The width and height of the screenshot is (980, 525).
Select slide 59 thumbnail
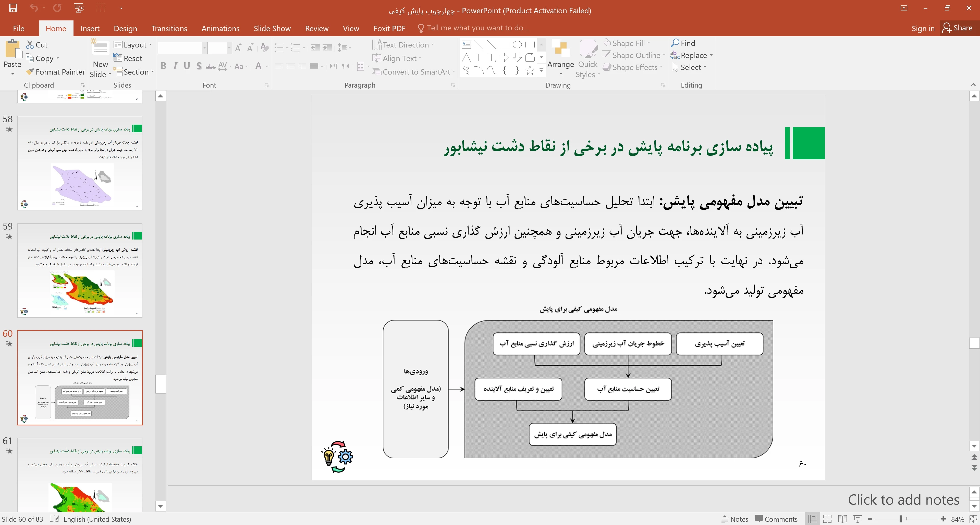(x=80, y=271)
